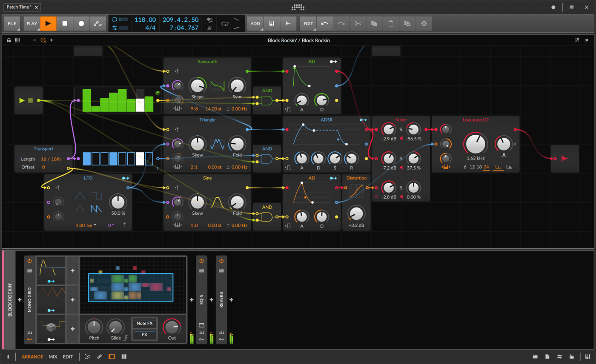
Task: Open the piano note editor icon beside ADD
Action: pyautogui.click(x=272, y=23)
